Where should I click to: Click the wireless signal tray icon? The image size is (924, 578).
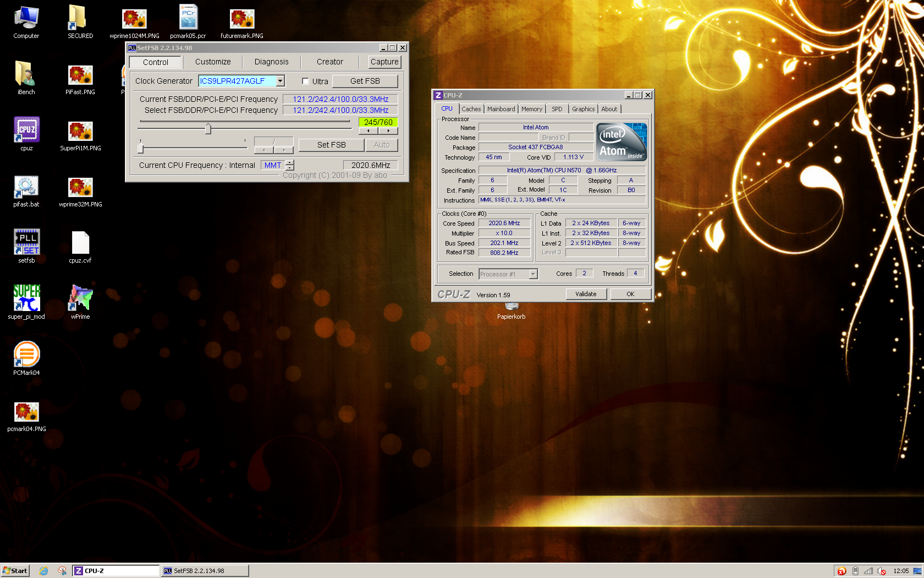868,571
